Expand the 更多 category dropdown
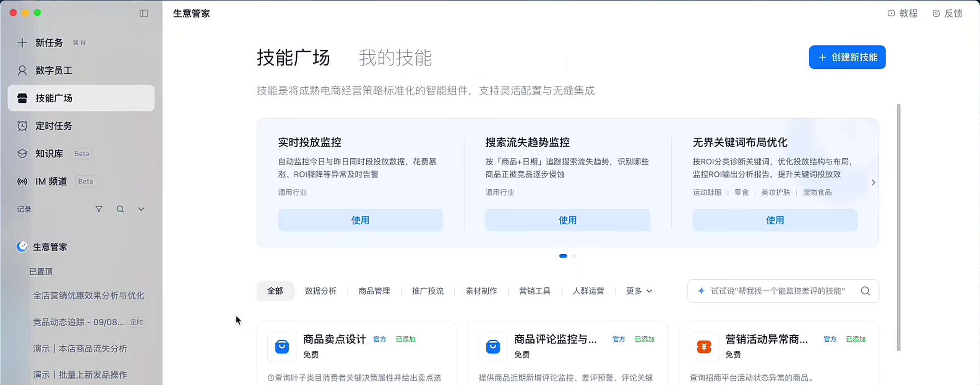Image resolution: width=980 pixels, height=385 pixels. (x=639, y=291)
